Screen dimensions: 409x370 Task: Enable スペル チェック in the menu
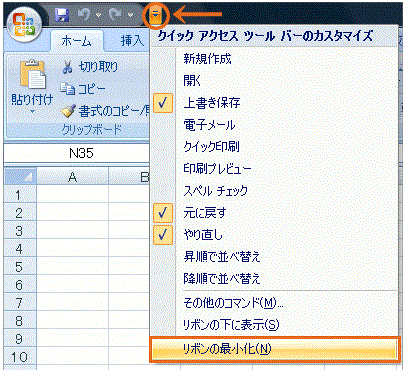coord(274,191)
